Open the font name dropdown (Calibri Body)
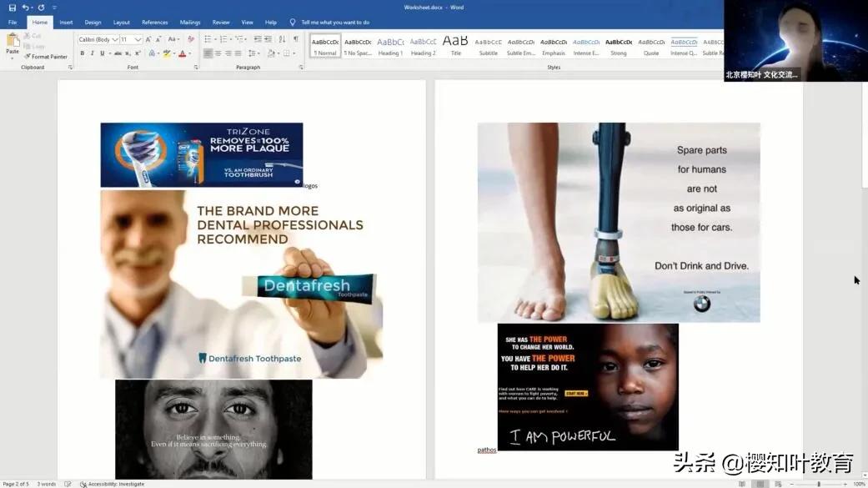Screen dimensions: 868x488 click(x=116, y=39)
